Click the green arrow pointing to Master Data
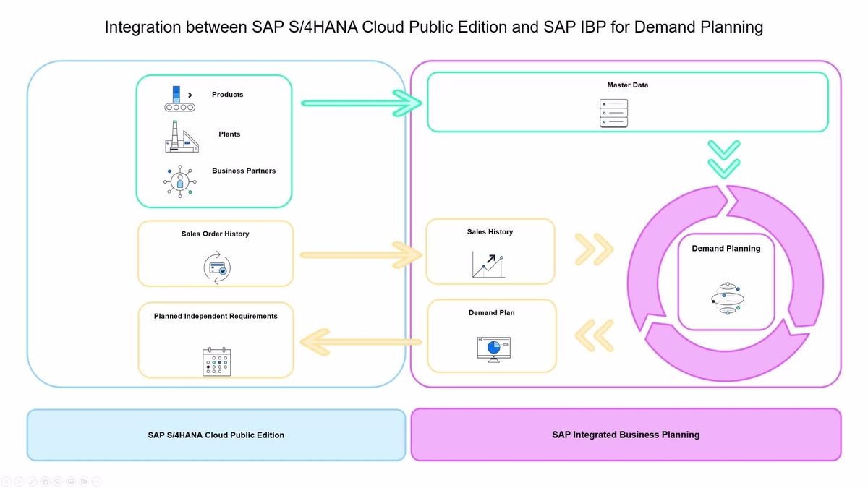 tap(361, 103)
